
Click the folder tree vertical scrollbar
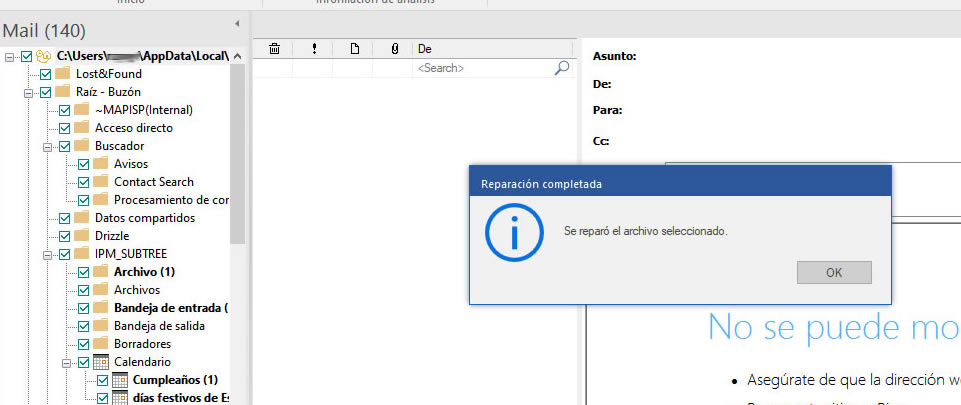(237, 153)
